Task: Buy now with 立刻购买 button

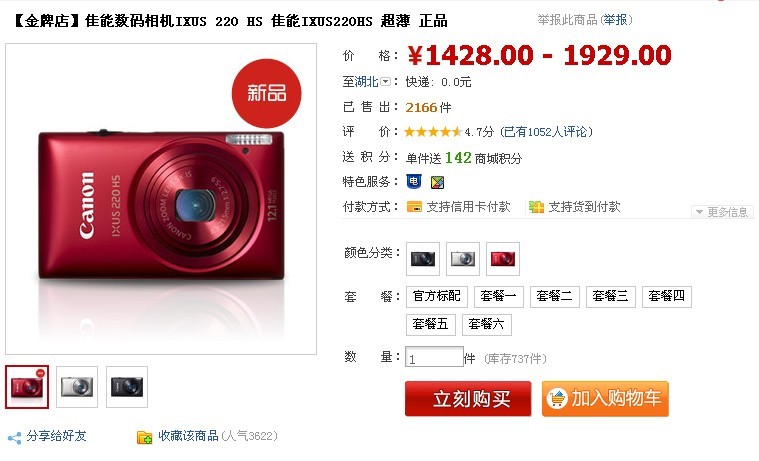Action: [x=468, y=399]
